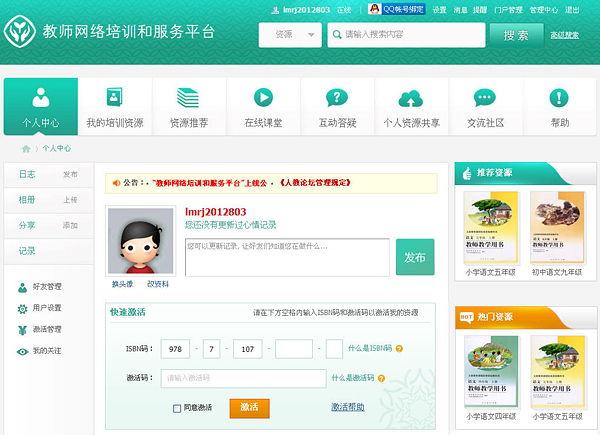Check the 同意激活 checkbox
The width and height of the screenshot is (600, 435).
point(177,408)
